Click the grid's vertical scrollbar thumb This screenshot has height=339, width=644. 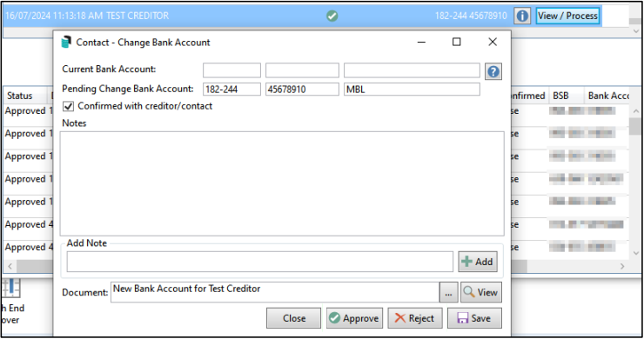(636, 126)
